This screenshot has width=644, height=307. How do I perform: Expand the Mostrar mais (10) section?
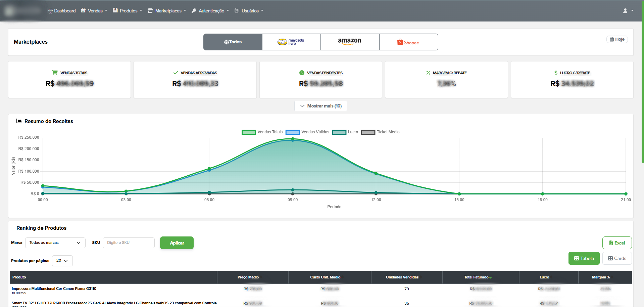click(x=320, y=106)
